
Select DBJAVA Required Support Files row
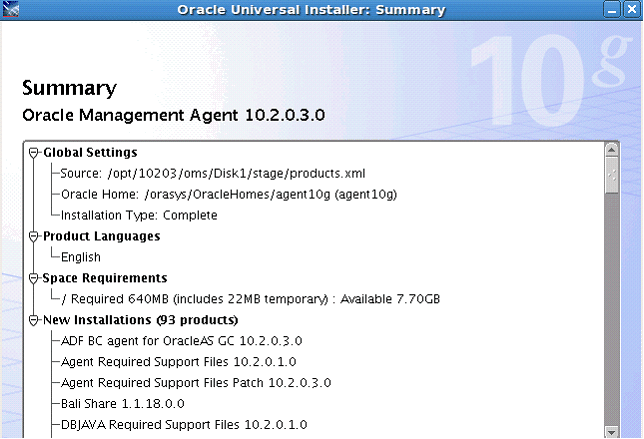[x=184, y=425]
